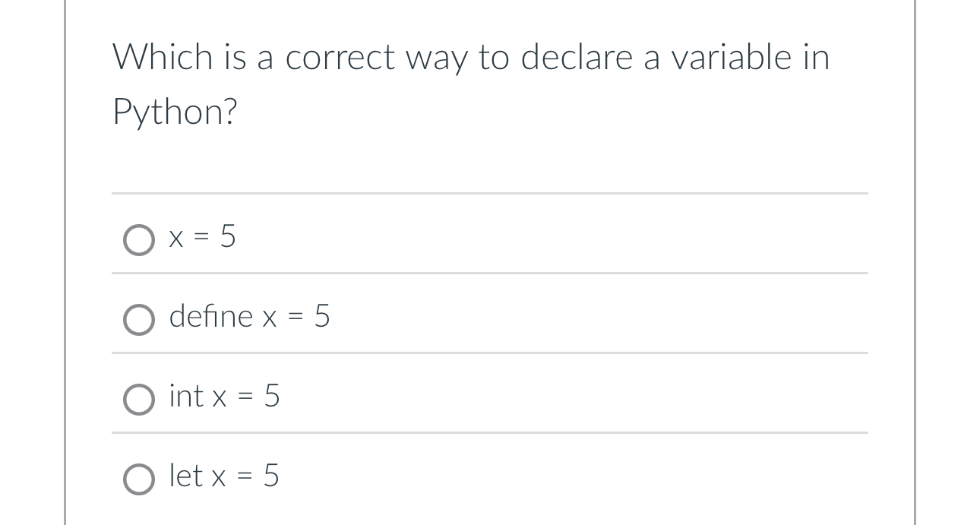Click the answer text "let x = 5"
980x525 pixels.
tap(223, 476)
